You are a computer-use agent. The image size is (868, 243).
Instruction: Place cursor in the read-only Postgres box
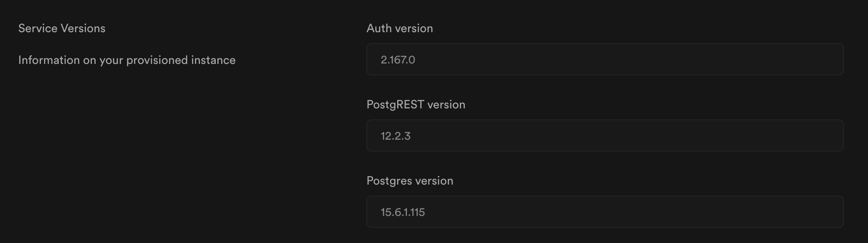click(605, 212)
